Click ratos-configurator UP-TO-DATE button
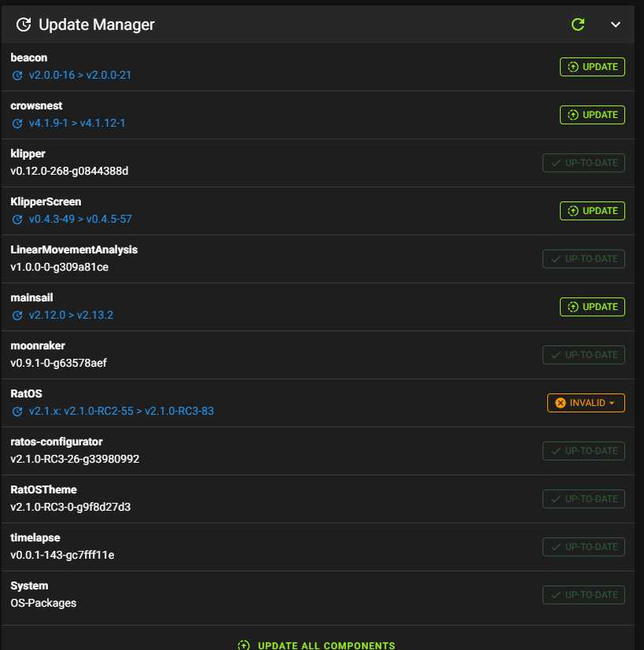Viewport: 644px width, 650px height. pyautogui.click(x=583, y=451)
